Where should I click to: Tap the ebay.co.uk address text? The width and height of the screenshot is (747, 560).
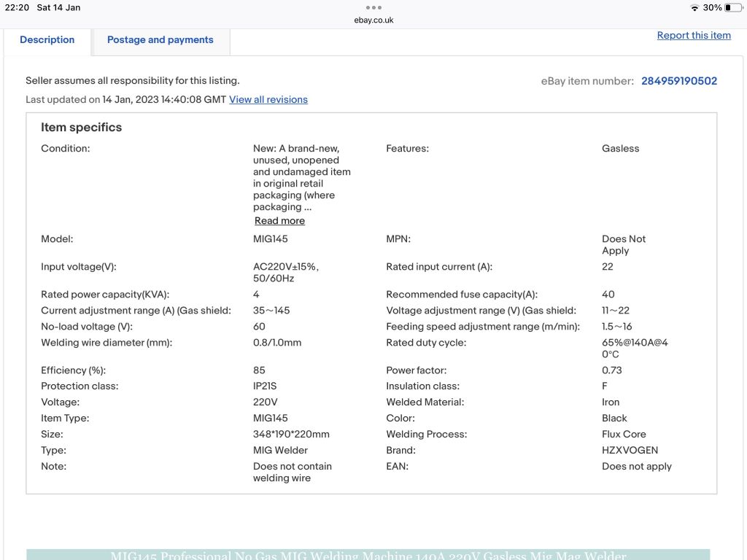click(373, 20)
